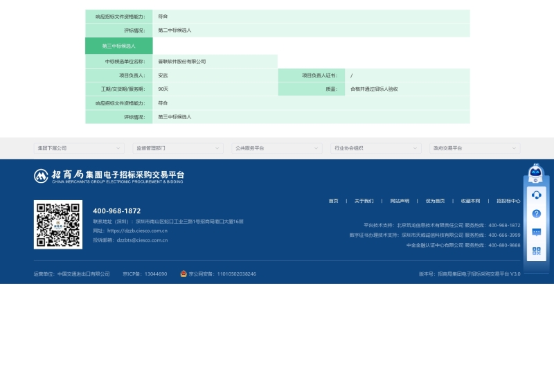Open 招投标中心 footer link
Image resolution: width=554 pixels, height=392 pixels.
point(508,201)
